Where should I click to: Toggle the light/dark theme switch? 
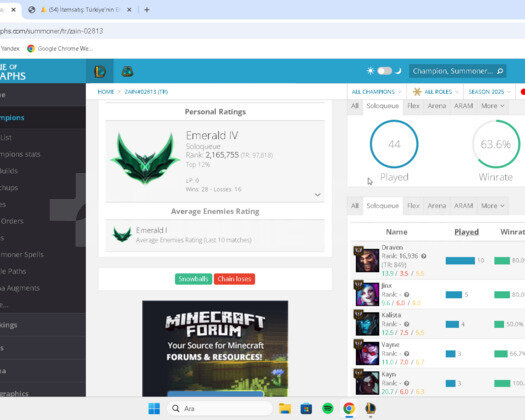384,71
